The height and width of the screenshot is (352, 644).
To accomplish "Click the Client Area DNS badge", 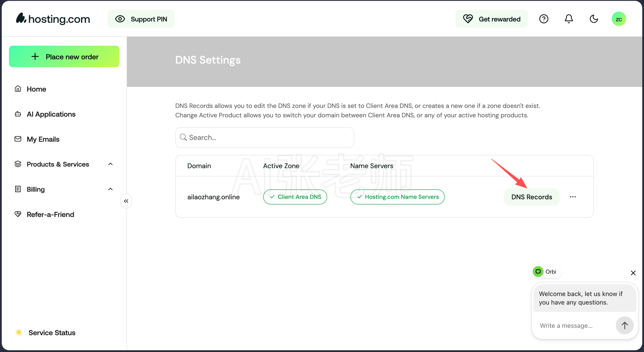I will pyautogui.click(x=295, y=197).
